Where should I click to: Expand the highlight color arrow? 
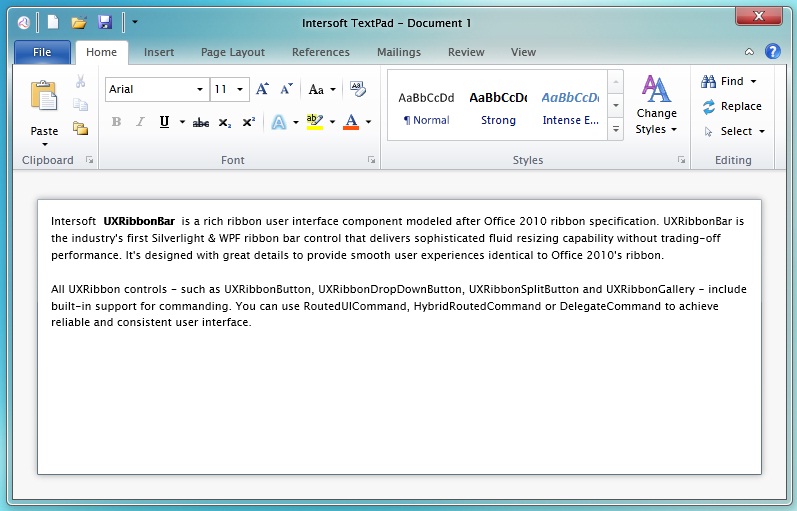[332, 122]
